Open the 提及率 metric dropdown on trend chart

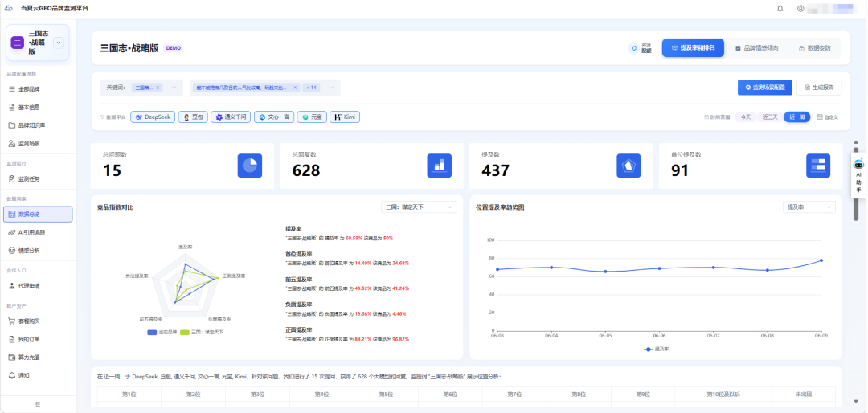[809, 207]
